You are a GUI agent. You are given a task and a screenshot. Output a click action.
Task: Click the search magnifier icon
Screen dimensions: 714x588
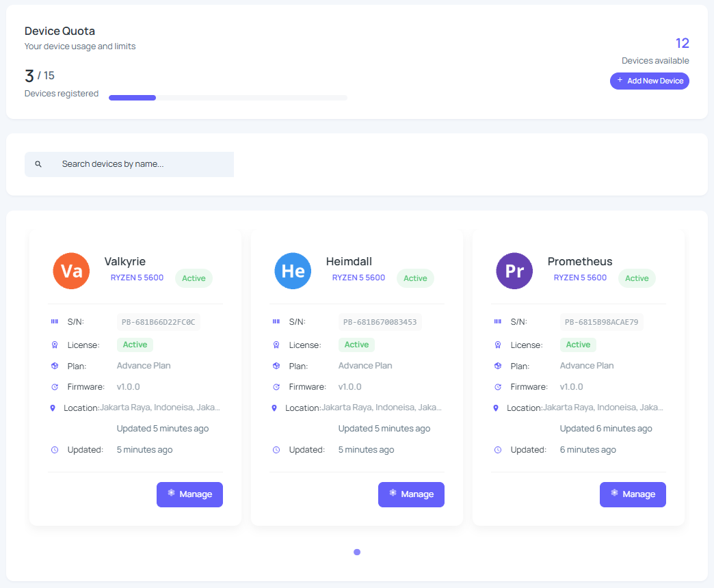(38, 164)
